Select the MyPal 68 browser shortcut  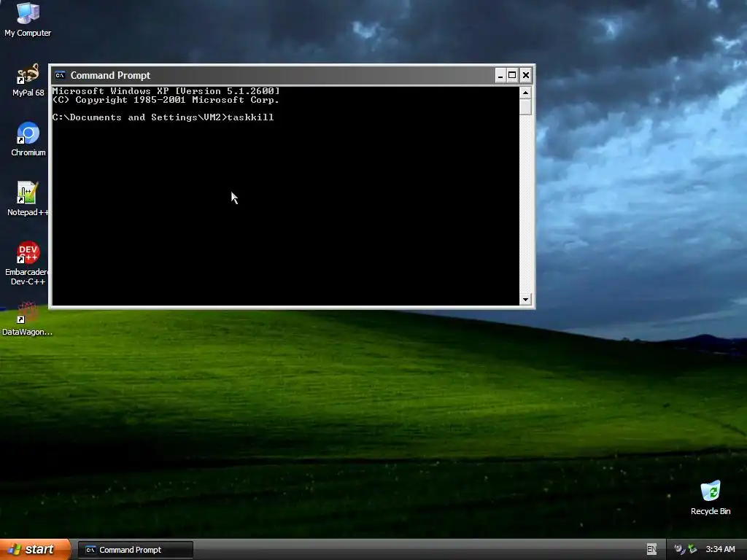28,80
